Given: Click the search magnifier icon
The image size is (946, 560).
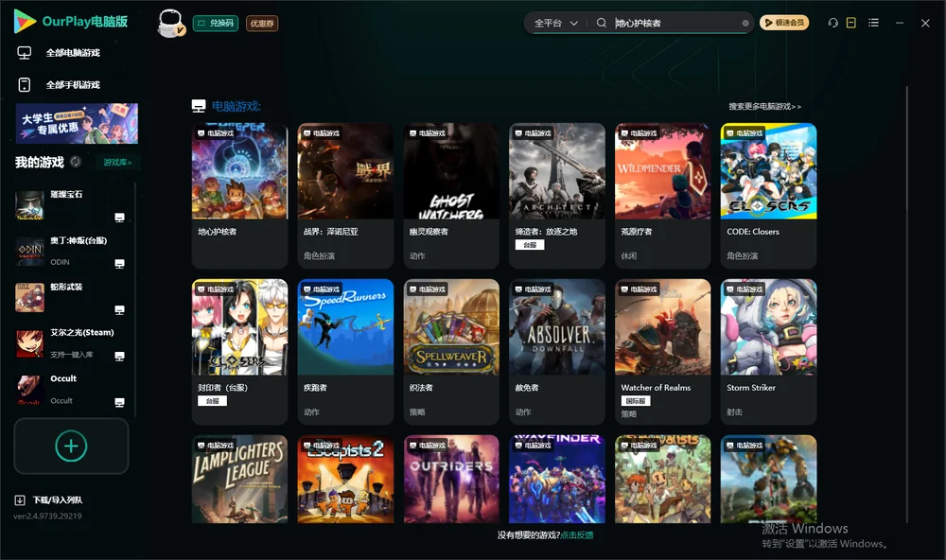Looking at the screenshot, I should pos(601,23).
